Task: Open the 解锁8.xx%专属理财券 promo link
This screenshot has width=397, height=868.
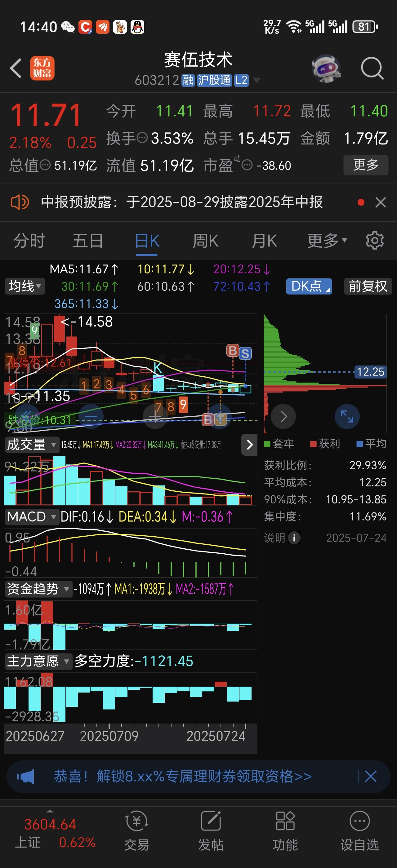Action: click(x=183, y=776)
